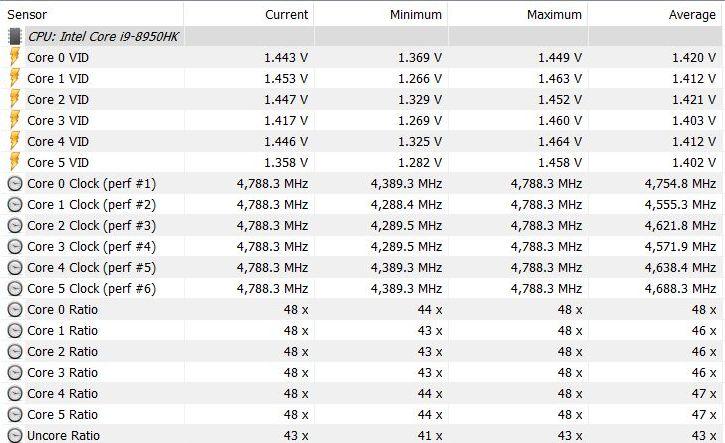The height and width of the screenshot is (443, 725).
Task: Select the Core 4 Ratio sensor label
Action: pos(62,394)
